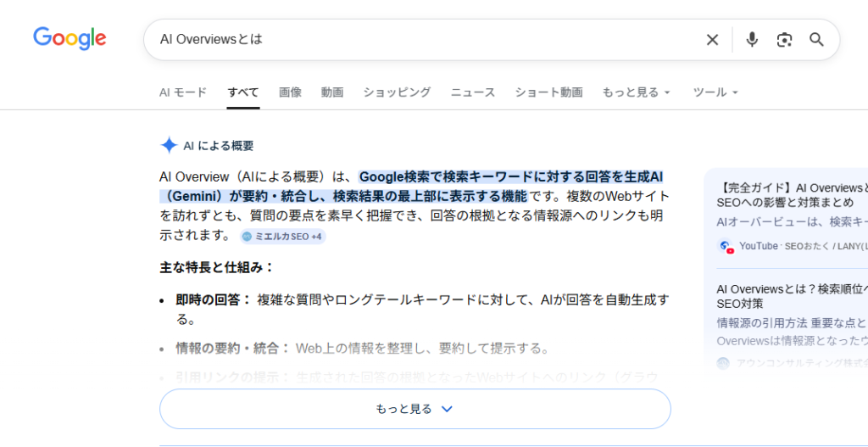This screenshot has height=447, width=868.
Task: Clear the search box with X icon
Action: [x=712, y=40]
